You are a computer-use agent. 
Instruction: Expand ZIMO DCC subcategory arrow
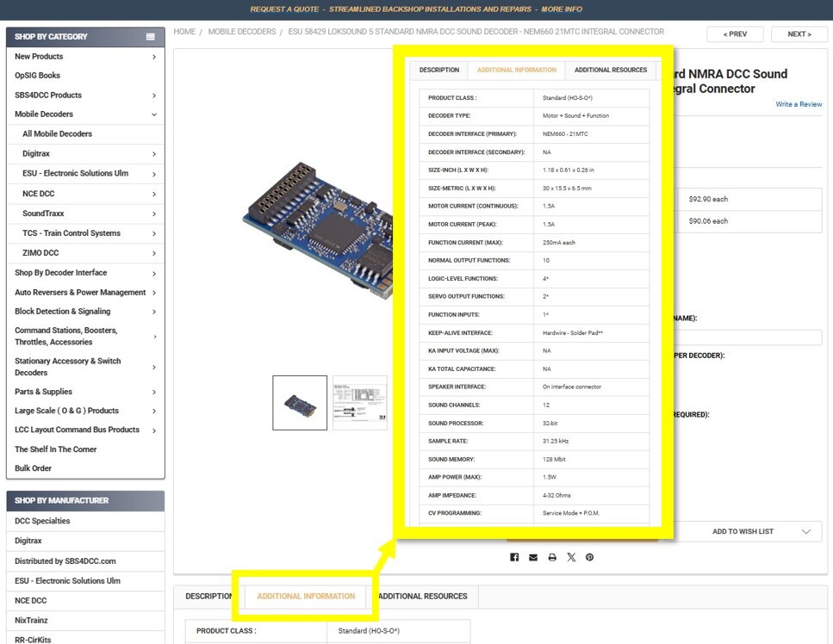pos(154,253)
